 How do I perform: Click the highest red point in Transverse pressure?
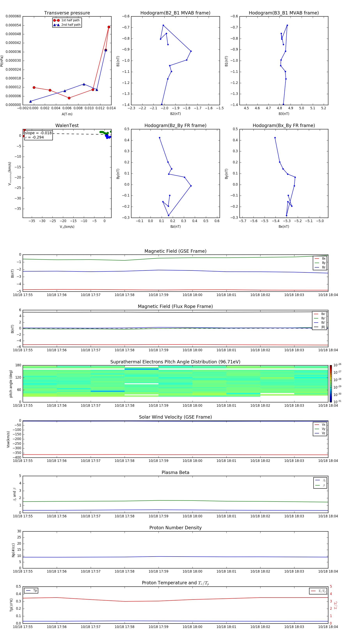coord(109,27)
